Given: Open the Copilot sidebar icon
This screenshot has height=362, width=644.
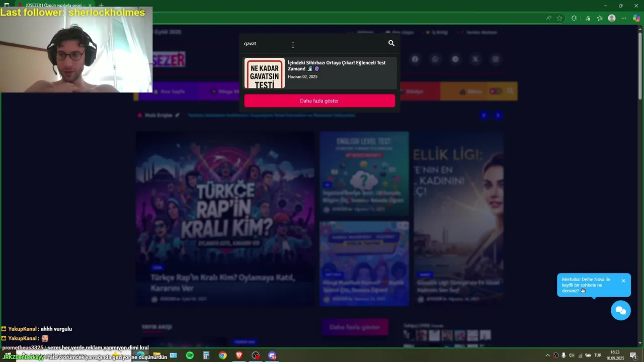Looking at the screenshot, I should [x=636, y=18].
